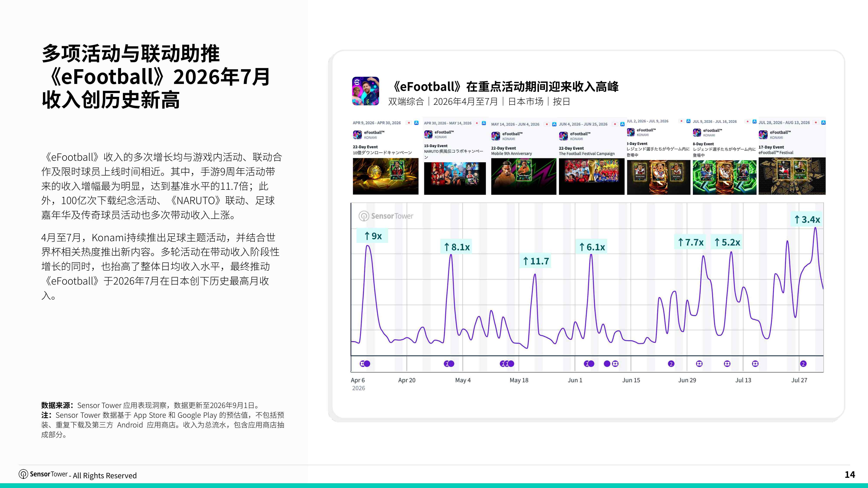Image resolution: width=868 pixels, height=488 pixels.
Task: Click the eFootball app icon beside chart title
Action: [366, 91]
